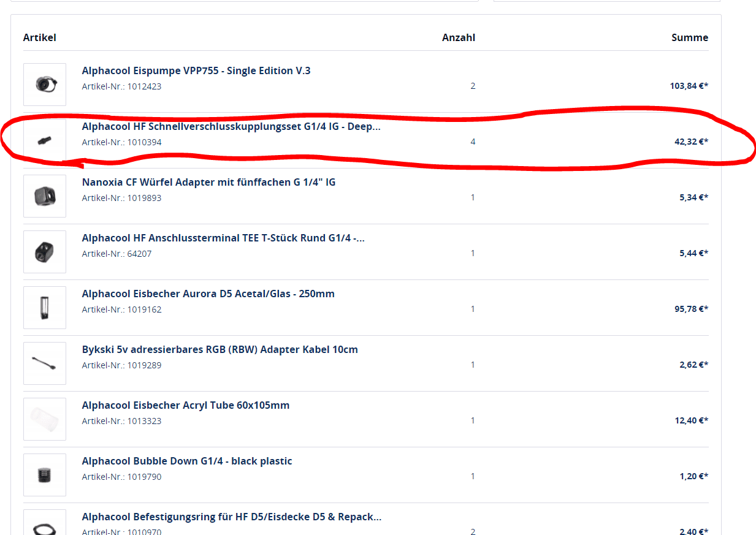Screen dimensions: 756x535
Task: Open the Eispumpe VPP755 product thumbnail
Action: (45, 85)
